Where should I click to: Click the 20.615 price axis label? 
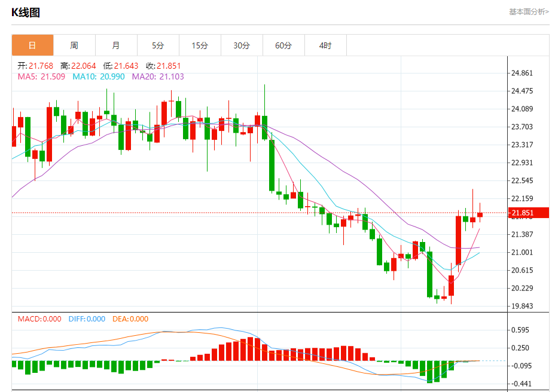click(x=522, y=270)
